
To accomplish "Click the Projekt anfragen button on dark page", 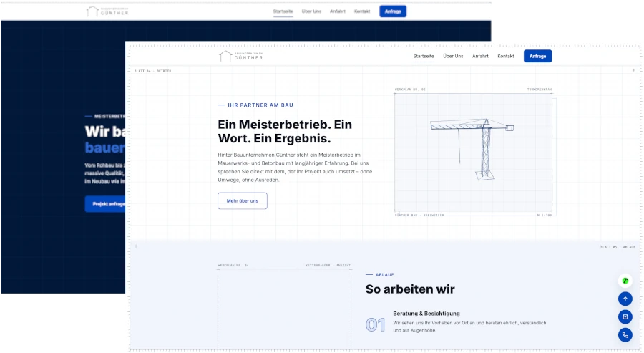I will click(x=105, y=204).
